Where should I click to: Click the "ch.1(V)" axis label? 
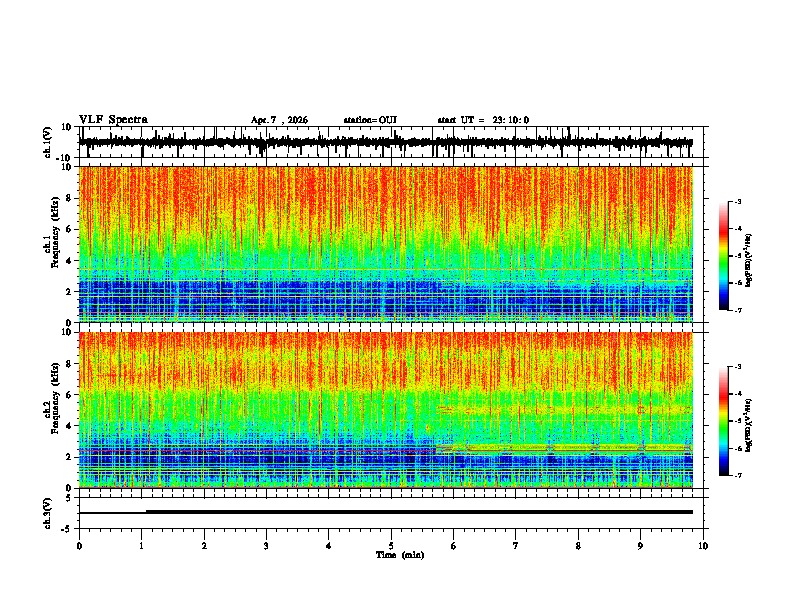coord(48,142)
